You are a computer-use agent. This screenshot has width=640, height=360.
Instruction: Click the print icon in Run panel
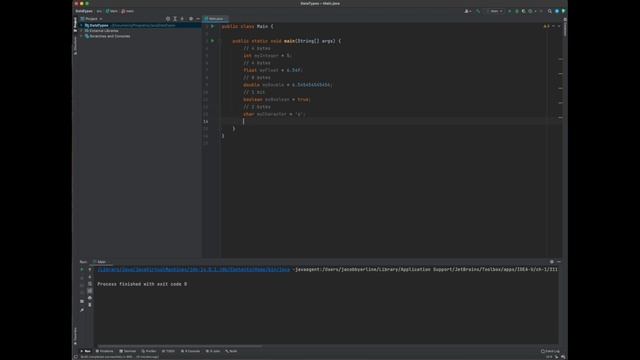90,298
